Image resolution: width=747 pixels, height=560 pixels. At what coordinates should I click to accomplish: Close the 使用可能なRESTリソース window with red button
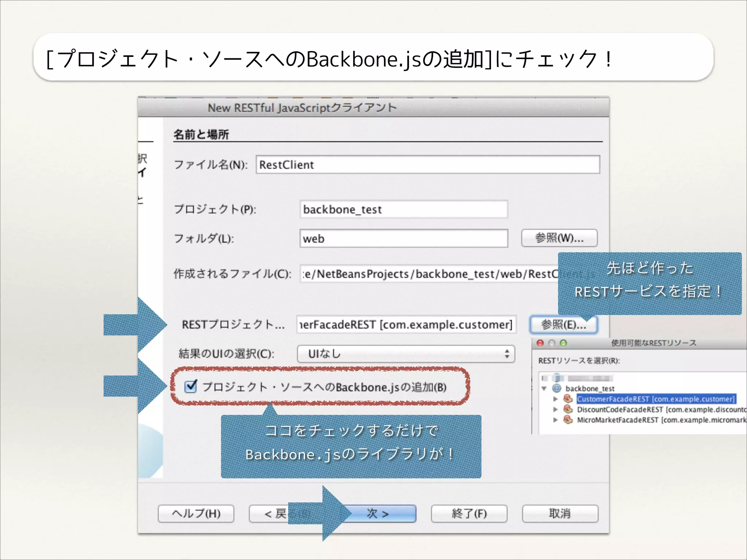tap(540, 343)
